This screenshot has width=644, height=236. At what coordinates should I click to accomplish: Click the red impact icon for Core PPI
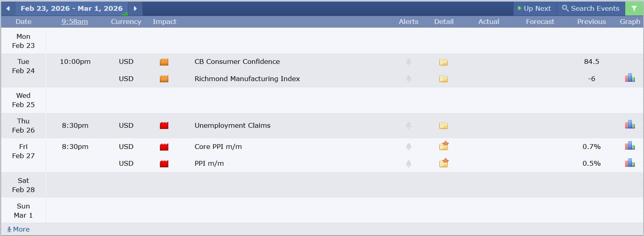point(164,147)
